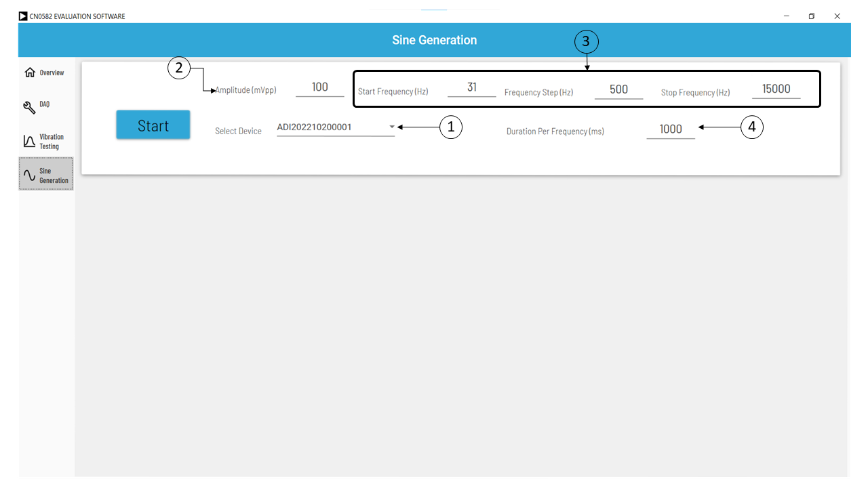Click the Duration Per Frequency field showing 1000

[x=671, y=129]
